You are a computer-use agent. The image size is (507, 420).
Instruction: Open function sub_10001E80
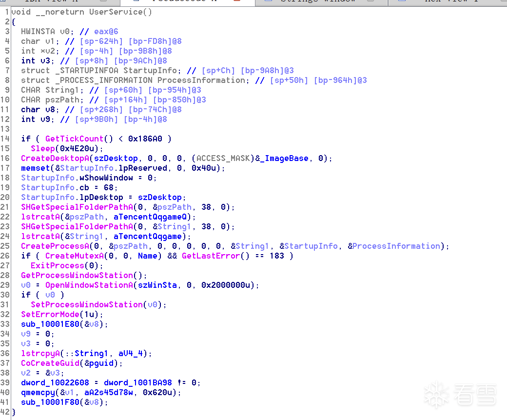point(50,324)
